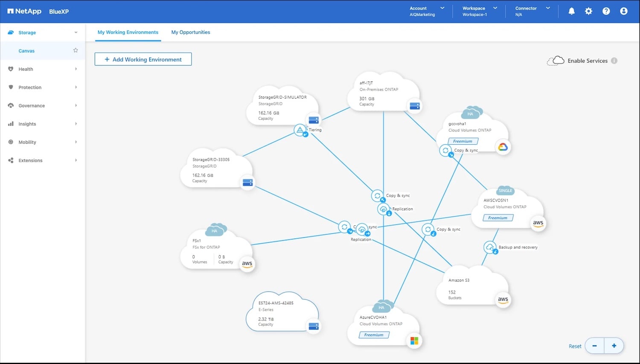Image resolution: width=640 pixels, height=364 pixels.
Task: Open the Workspace dropdown
Action: coord(480,12)
